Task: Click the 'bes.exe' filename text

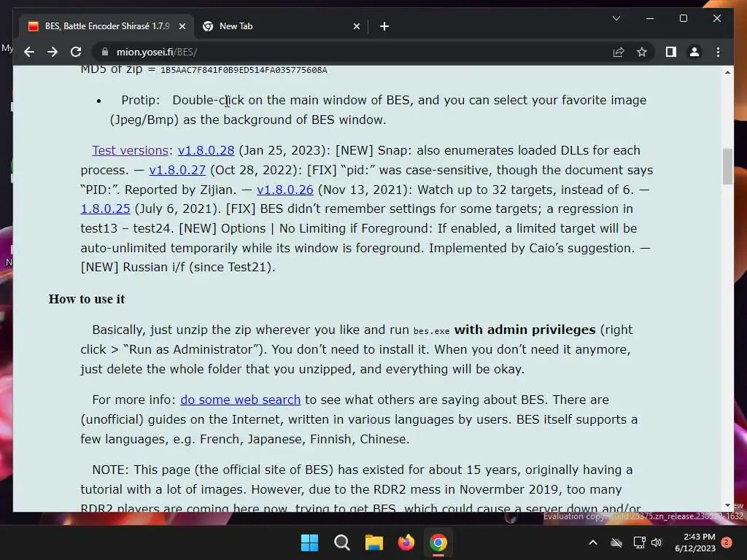Action: pyautogui.click(x=431, y=331)
